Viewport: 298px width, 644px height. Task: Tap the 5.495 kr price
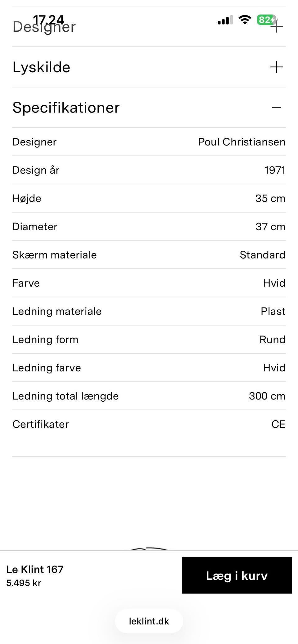pos(24,583)
